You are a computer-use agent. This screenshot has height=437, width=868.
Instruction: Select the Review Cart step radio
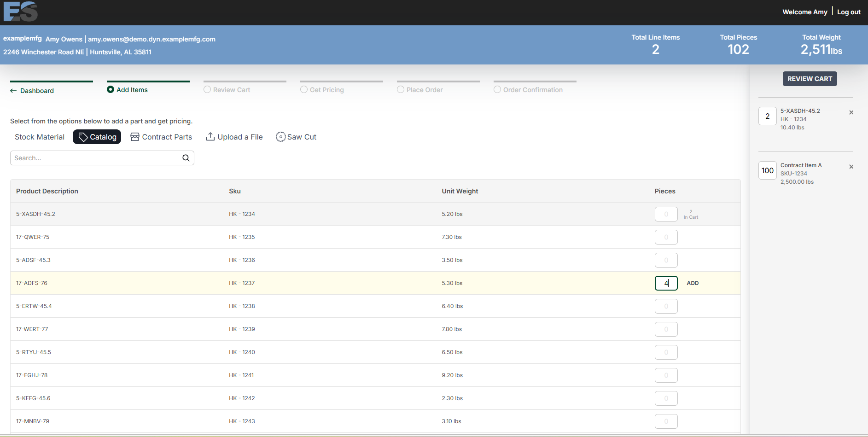(x=207, y=89)
